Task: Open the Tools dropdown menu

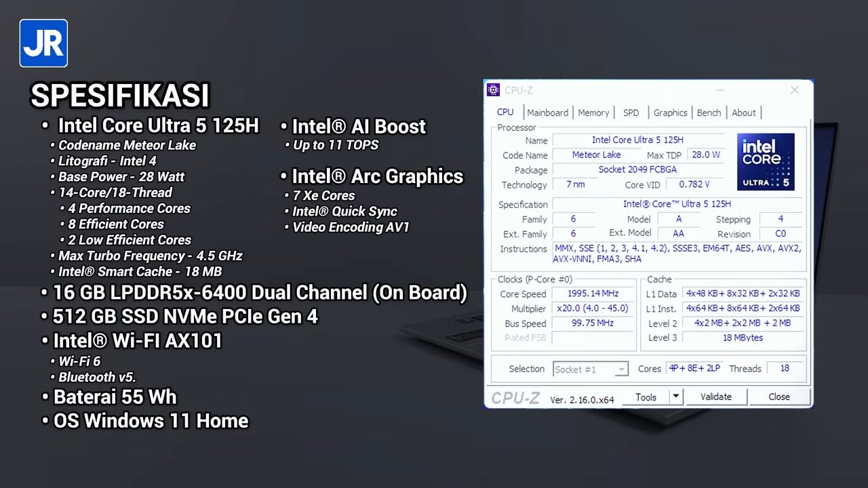Action: (x=646, y=397)
